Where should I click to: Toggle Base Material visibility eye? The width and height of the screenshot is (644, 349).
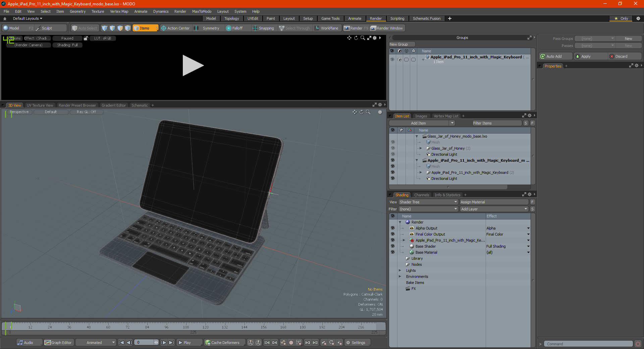(393, 252)
